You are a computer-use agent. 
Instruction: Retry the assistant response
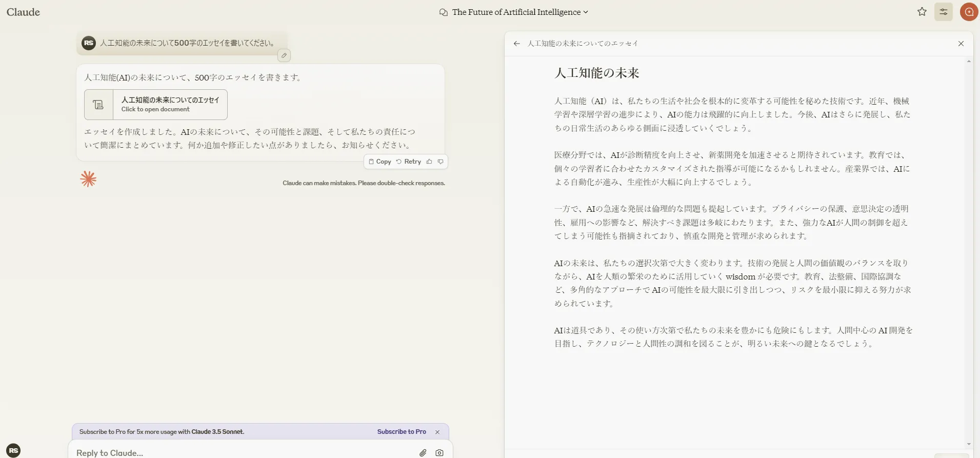pos(408,162)
